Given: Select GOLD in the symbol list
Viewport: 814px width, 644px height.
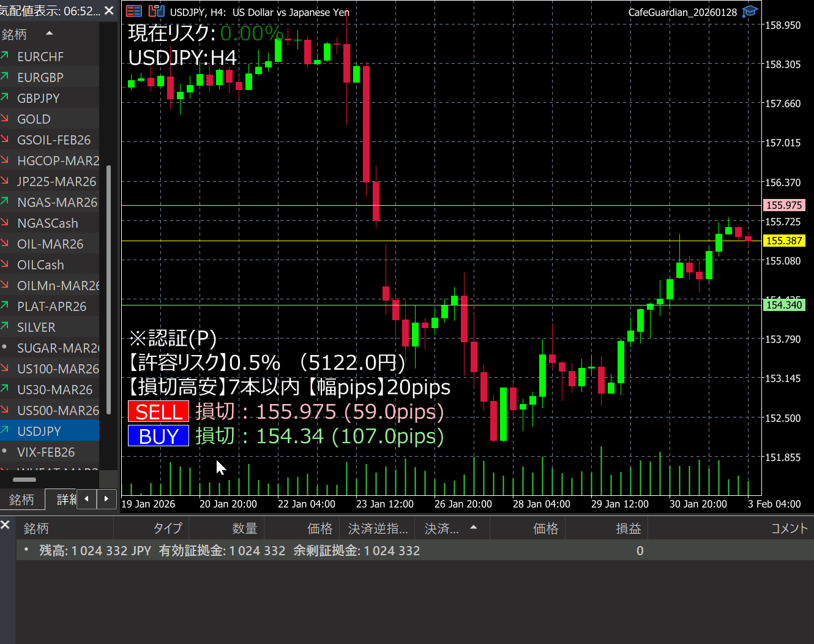Looking at the screenshot, I should 34,119.
